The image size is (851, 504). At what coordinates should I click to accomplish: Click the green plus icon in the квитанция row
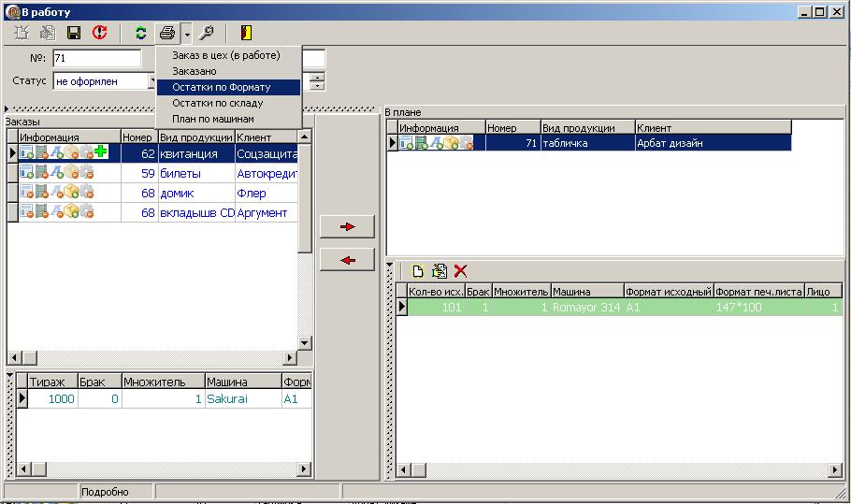pyautogui.click(x=101, y=151)
